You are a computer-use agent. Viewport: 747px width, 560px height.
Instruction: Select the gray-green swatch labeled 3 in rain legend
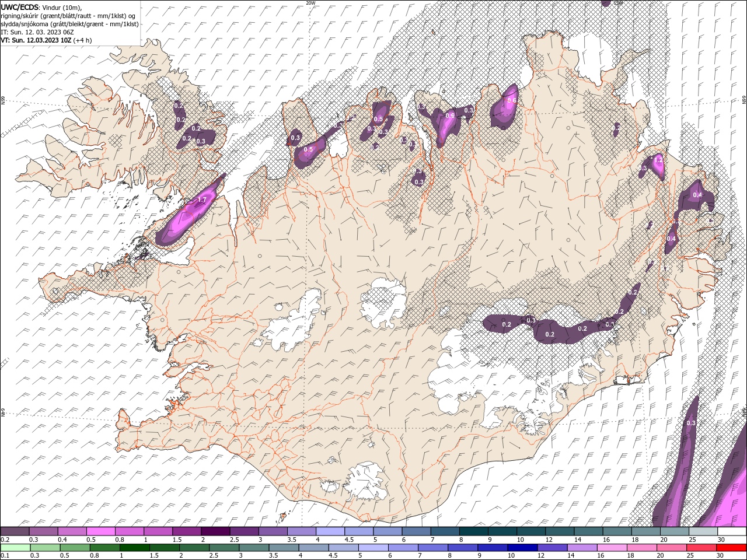(x=254, y=548)
